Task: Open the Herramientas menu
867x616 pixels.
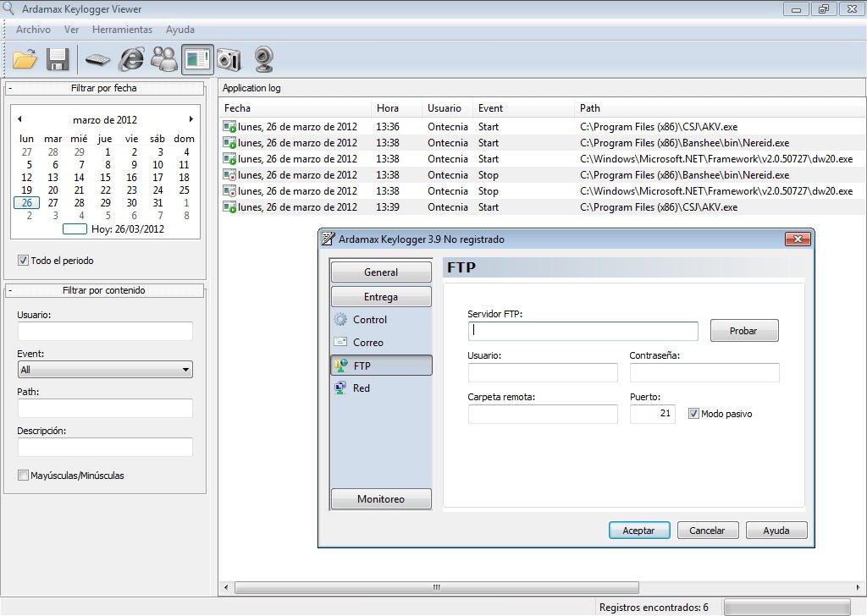Action: coord(122,30)
